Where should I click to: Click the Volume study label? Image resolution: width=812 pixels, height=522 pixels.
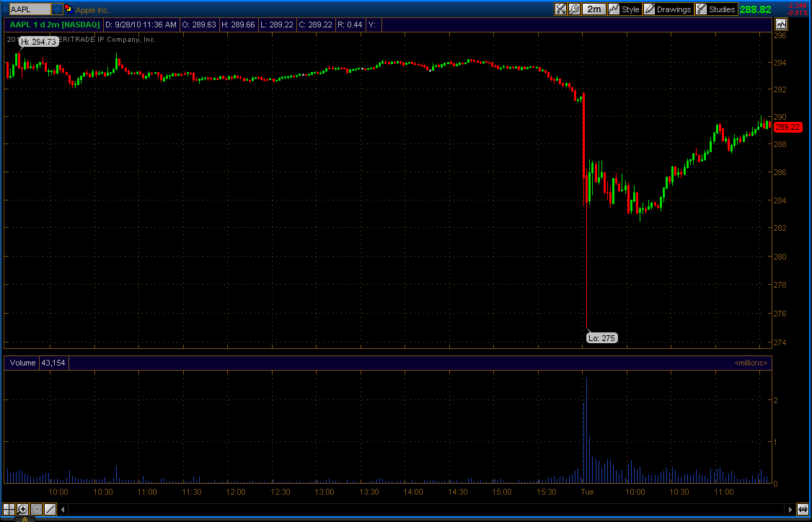click(22, 363)
